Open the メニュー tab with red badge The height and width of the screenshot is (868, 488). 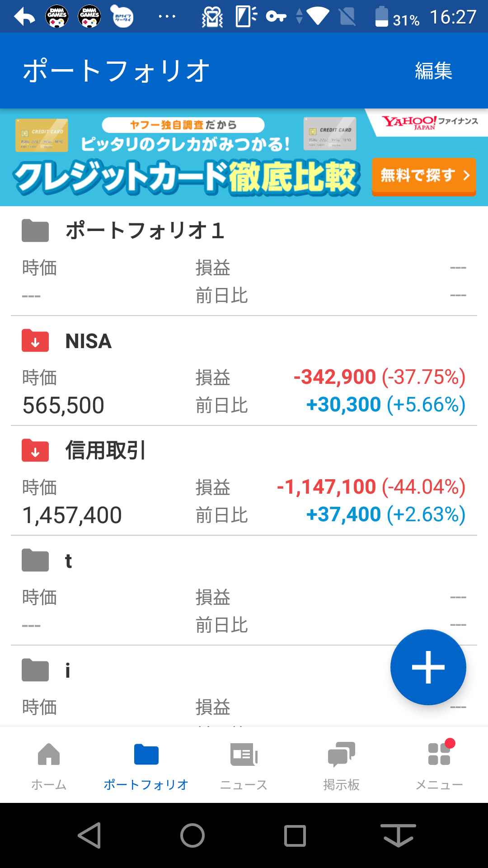[439, 765]
